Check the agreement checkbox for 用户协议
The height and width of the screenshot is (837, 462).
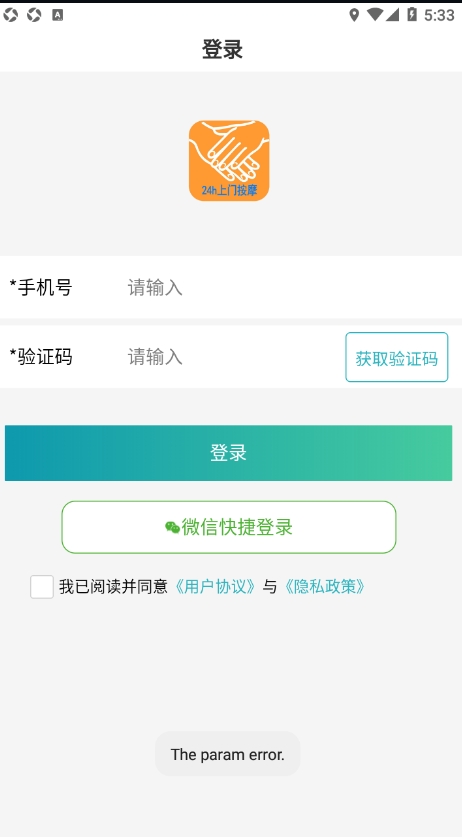tap(42, 587)
